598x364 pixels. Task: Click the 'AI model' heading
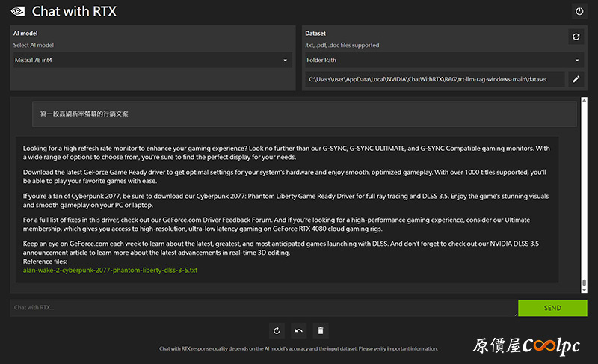coord(25,33)
